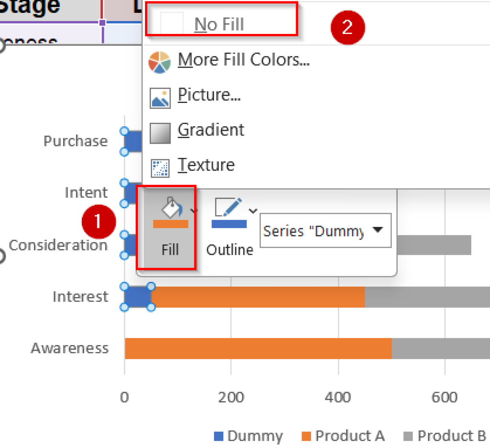Choose the Picture menu entry
Viewport: 490px width, 448px height.
(x=209, y=95)
